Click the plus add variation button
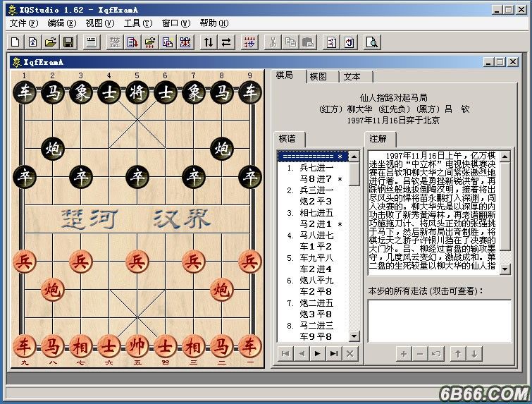 (404, 354)
